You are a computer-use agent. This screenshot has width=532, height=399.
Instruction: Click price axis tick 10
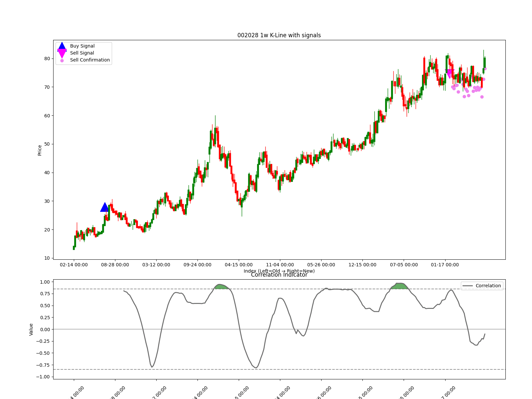[47, 258]
